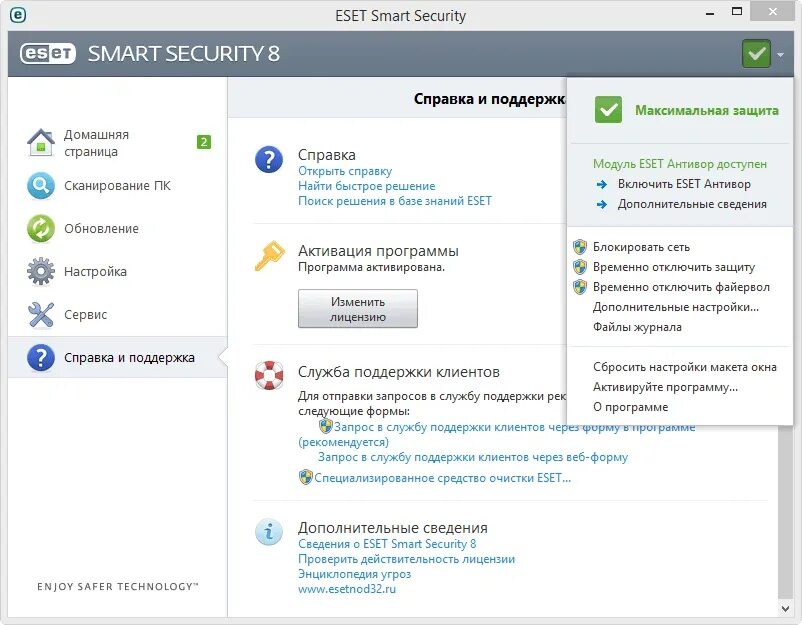Open 'Дополнительные настройки...' from the menu
This screenshot has height=625, width=802.
[x=675, y=307]
